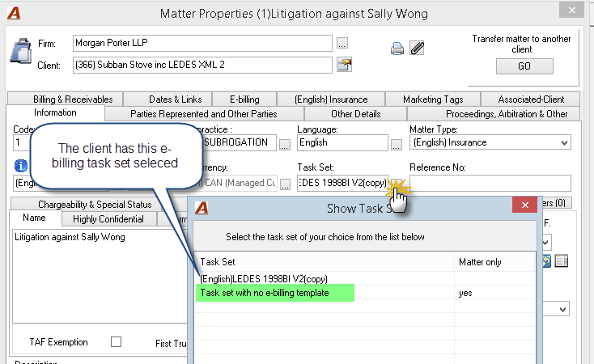Open the client record icon beside the Client field

pos(345,65)
